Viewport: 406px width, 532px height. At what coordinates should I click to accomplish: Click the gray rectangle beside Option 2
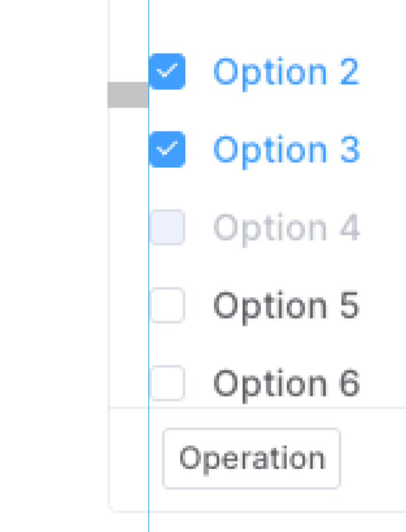(x=128, y=94)
